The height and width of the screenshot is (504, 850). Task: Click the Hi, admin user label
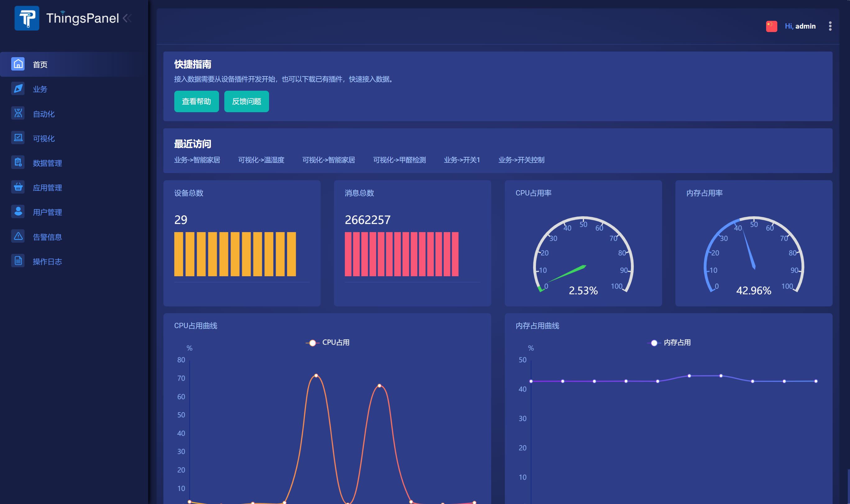[x=800, y=26]
